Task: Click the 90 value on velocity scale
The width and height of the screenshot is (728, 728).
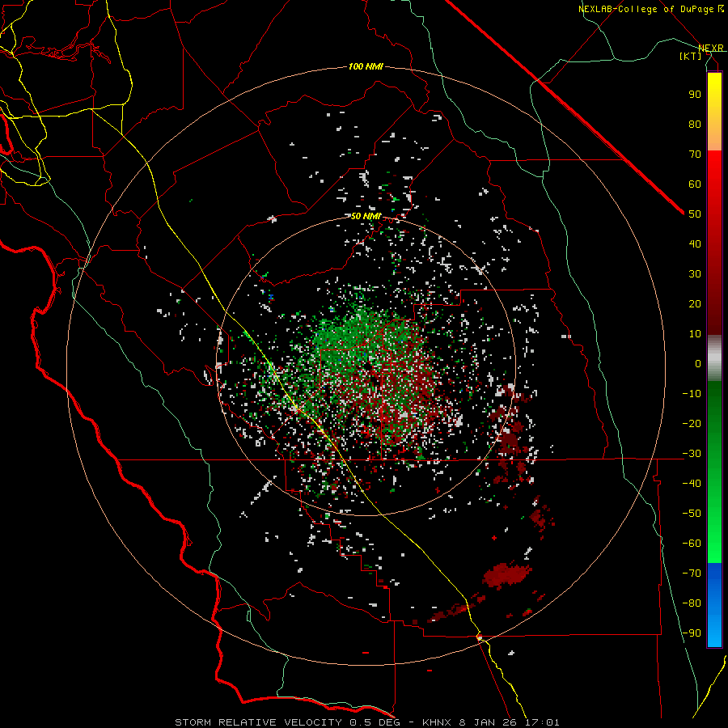Action: tap(695, 95)
